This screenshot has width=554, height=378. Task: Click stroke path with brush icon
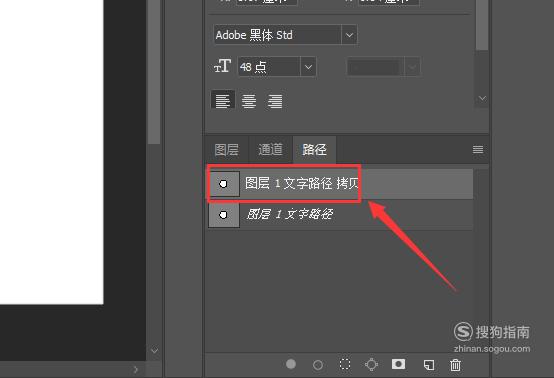[x=318, y=365]
